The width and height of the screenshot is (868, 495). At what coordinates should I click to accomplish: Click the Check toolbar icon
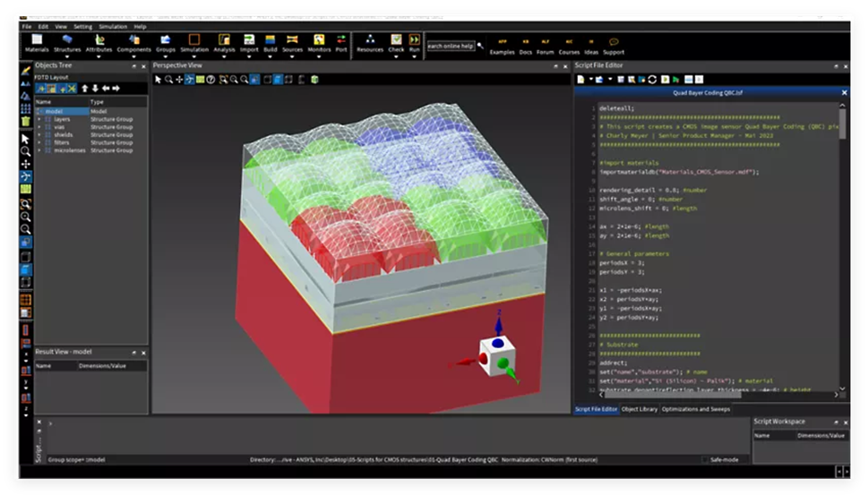pos(396,39)
